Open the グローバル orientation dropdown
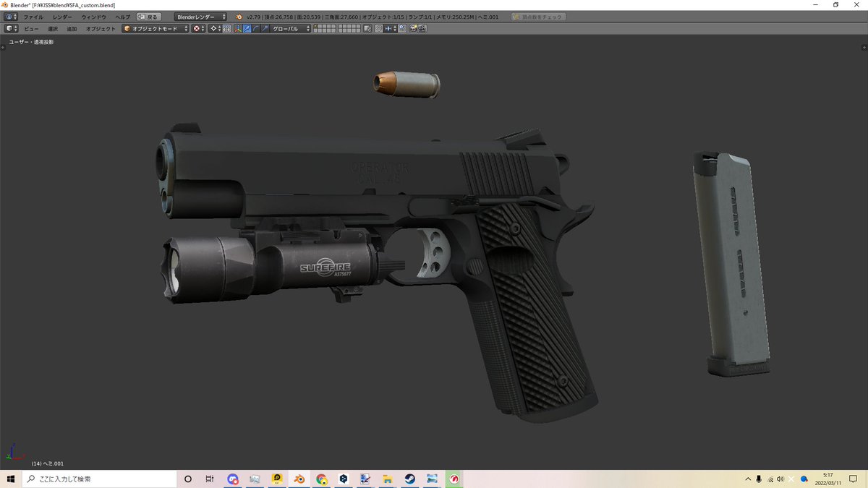Viewport: 868px width, 488px height. point(291,28)
